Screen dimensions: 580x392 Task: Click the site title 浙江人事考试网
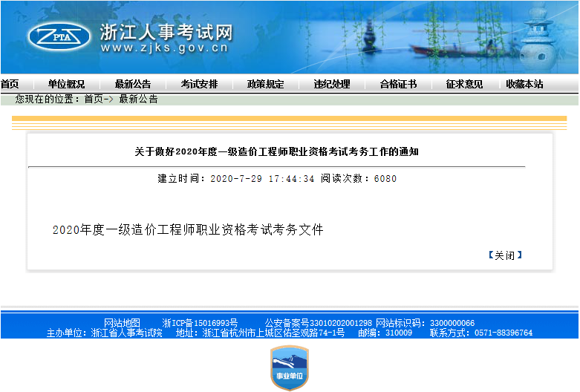[x=166, y=33]
